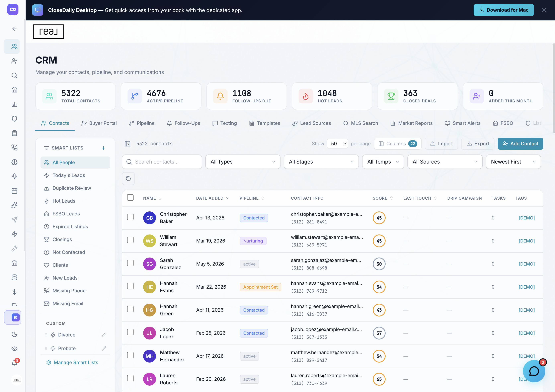Sort by the Score column header
Viewport: 555px width, 392px height.
pos(383,198)
